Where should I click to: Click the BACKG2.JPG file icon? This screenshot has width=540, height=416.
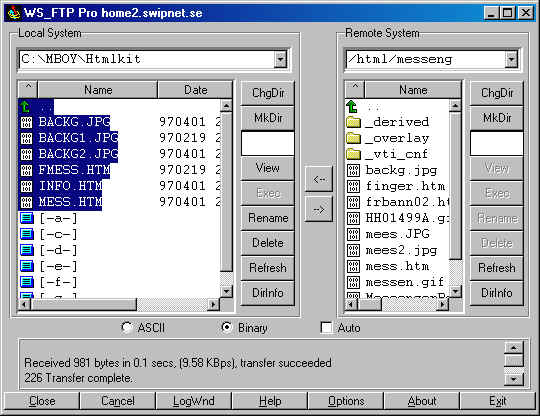[26, 154]
